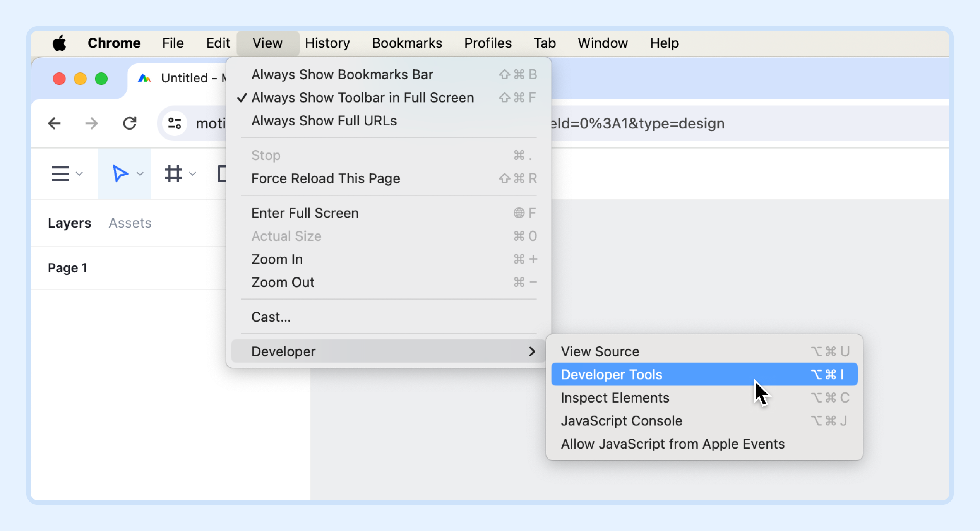
Task: Open site information tune icon
Action: point(175,123)
